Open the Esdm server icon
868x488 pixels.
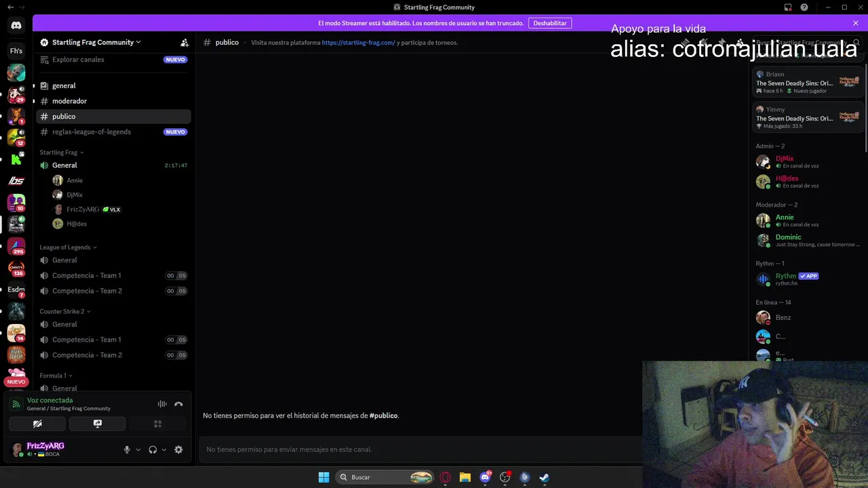pos(16,289)
